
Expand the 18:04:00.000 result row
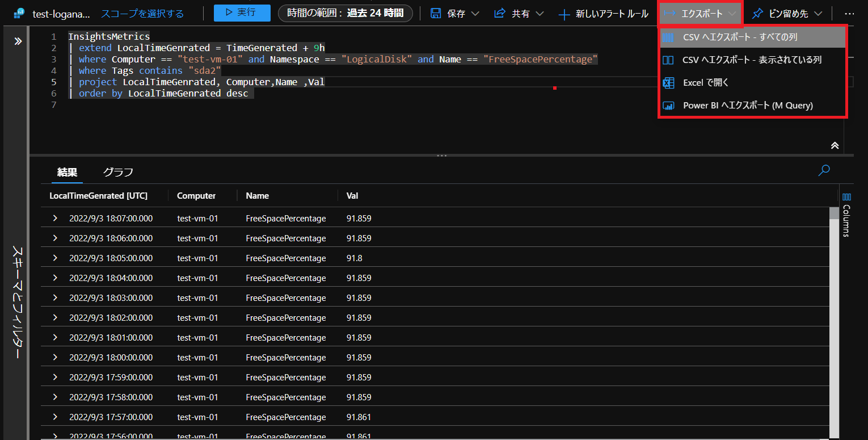pos(55,278)
